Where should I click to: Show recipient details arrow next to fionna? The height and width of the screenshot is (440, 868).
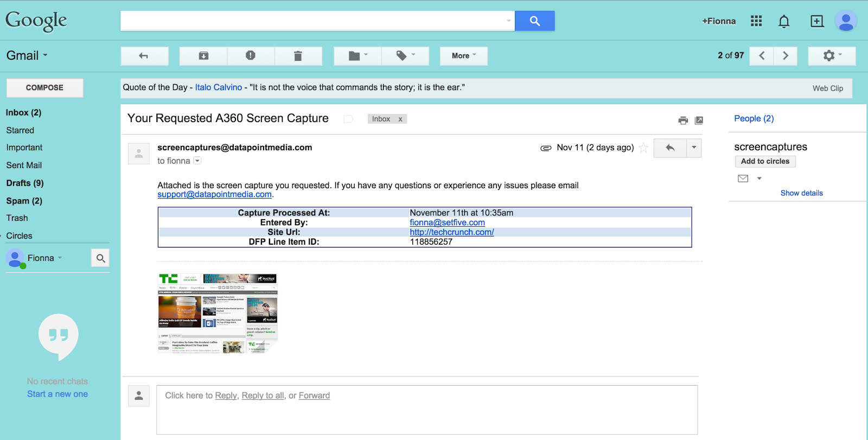pos(197,161)
